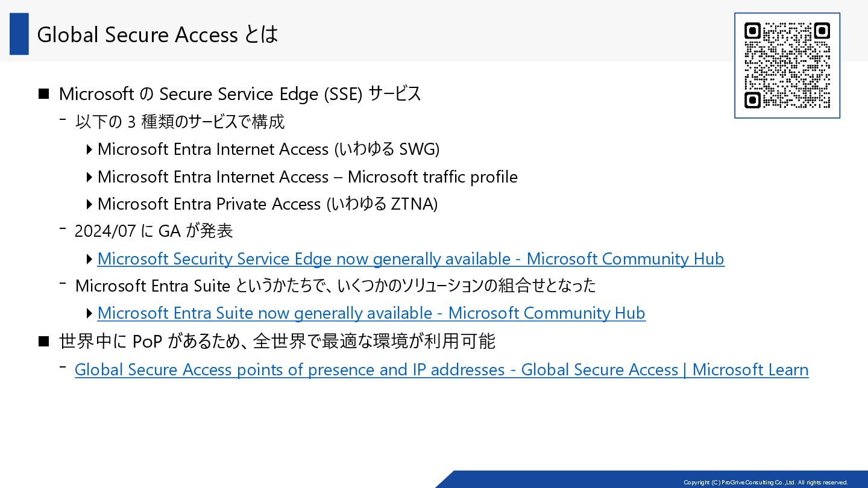This screenshot has height=488, width=868.
Task: Click the triangle bullet before Private Access ZTNA
Action: pyautogui.click(x=90, y=204)
